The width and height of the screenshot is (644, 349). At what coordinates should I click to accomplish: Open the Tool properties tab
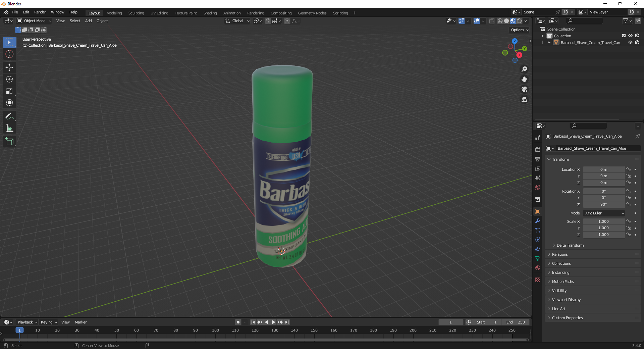(x=538, y=138)
